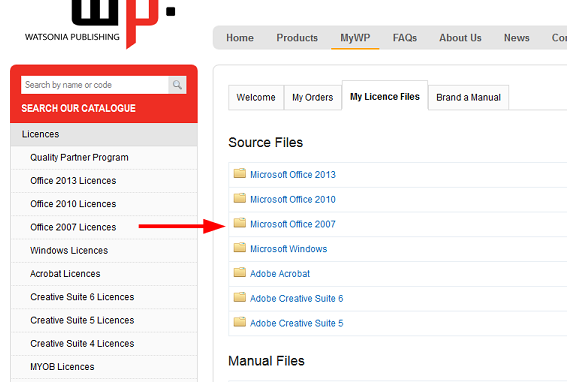Viewport: 567px width, 382px height.
Task: Click the search magnifier icon
Action: [177, 85]
